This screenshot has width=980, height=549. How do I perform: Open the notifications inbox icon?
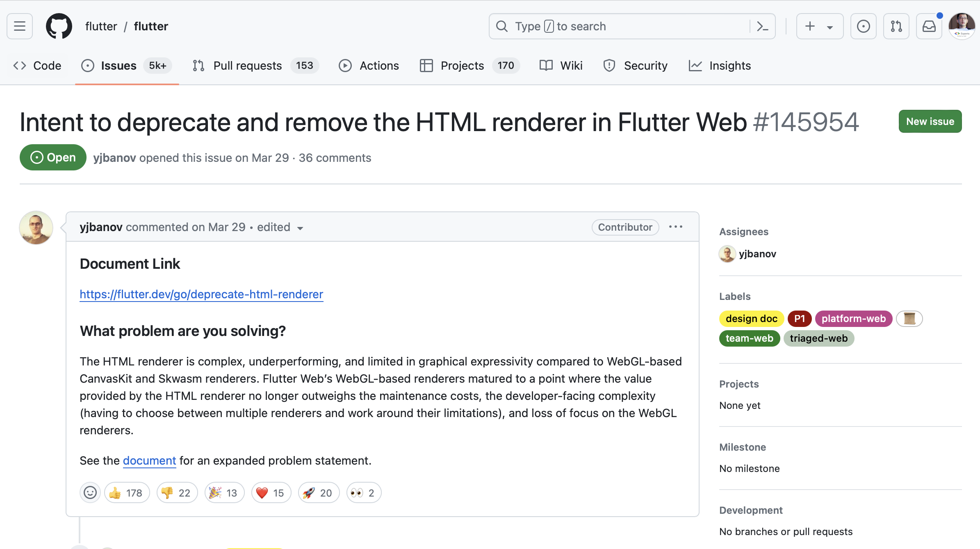coord(929,26)
